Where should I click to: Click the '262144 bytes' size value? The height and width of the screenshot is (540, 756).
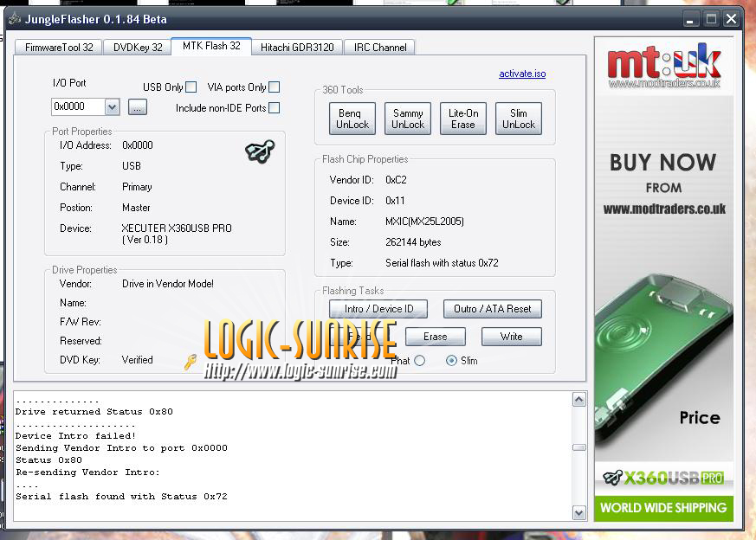(413, 242)
